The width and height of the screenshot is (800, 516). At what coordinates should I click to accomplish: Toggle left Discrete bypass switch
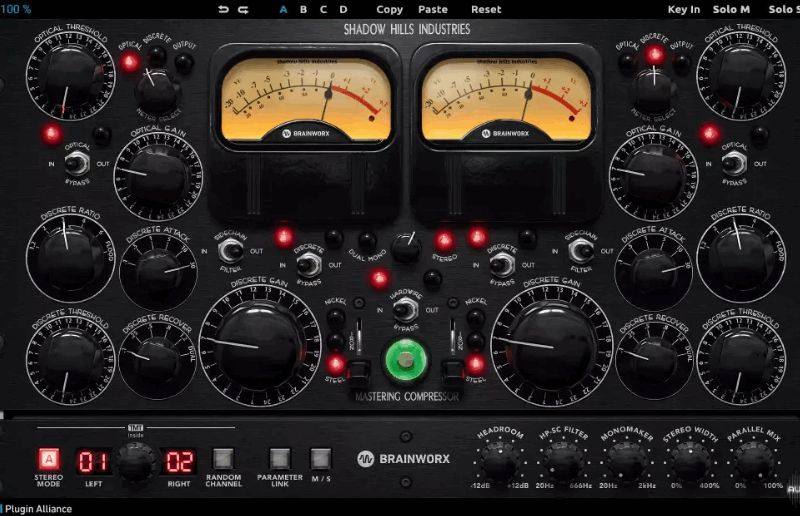click(x=309, y=265)
